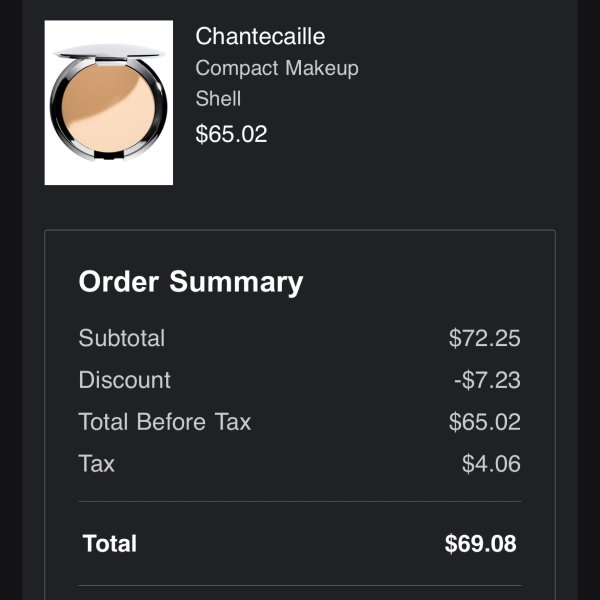Image resolution: width=600 pixels, height=600 pixels.
Task: Click the -$7.23 discount amount
Action: [486, 380]
